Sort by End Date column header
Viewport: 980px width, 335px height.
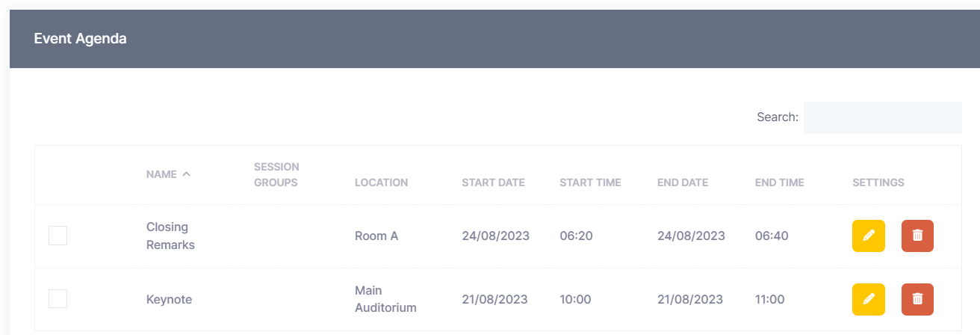coord(683,182)
